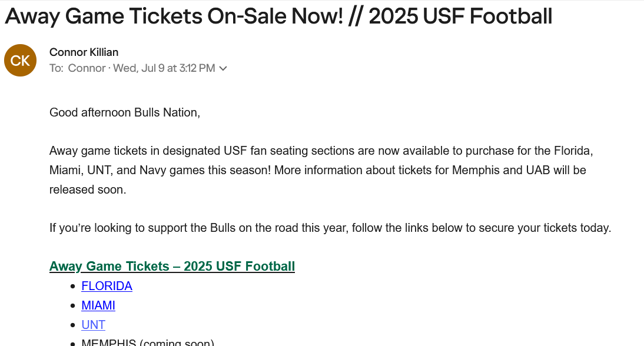The height and width of the screenshot is (346, 644).
Task: Click the CK sender avatar
Action: (20, 61)
